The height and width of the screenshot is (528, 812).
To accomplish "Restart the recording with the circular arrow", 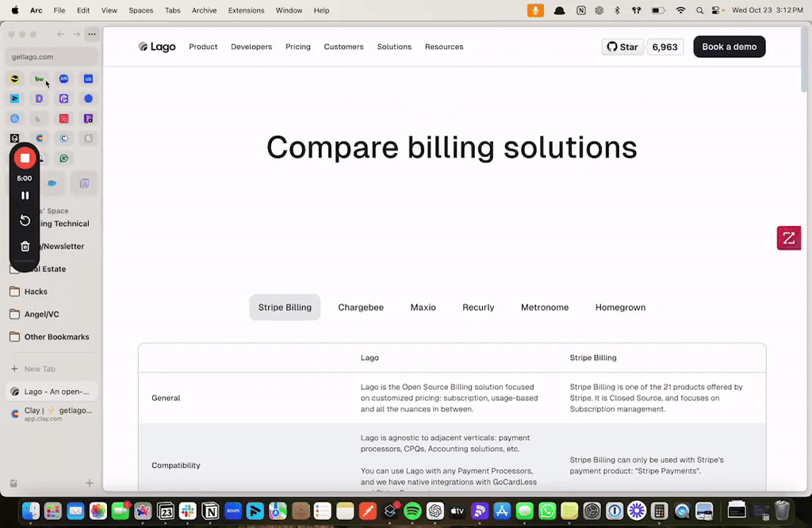I will (25, 220).
